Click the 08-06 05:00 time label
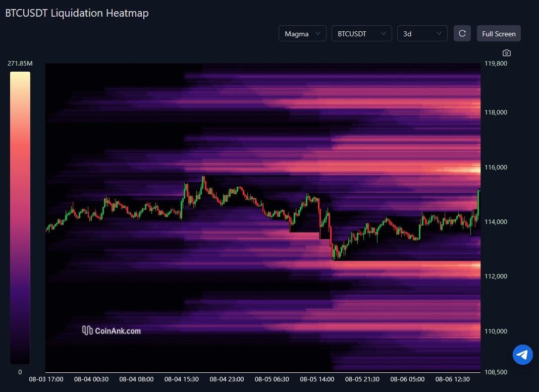Image resolution: width=539 pixels, height=392 pixels. pos(407,379)
